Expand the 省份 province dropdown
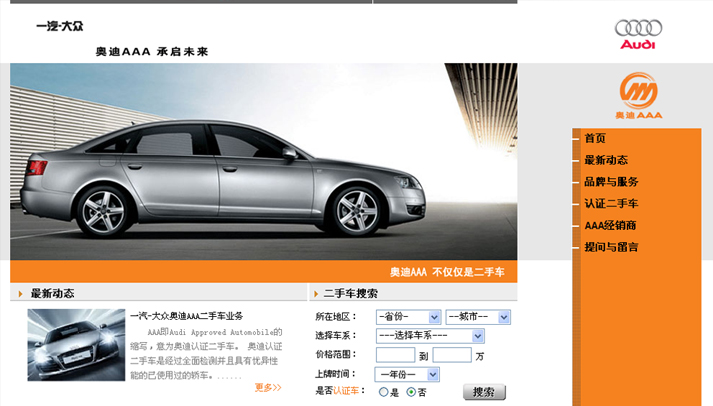This screenshot has width=713, height=406. 408,317
